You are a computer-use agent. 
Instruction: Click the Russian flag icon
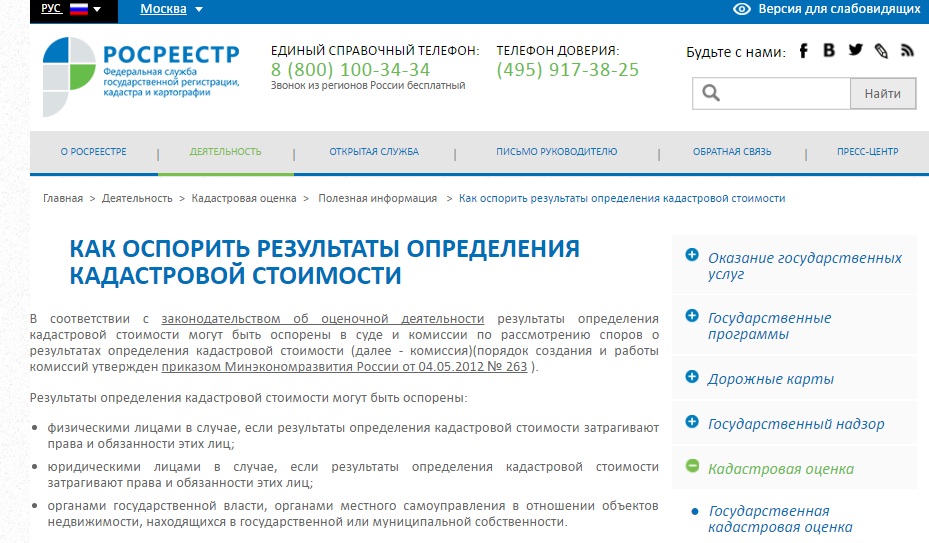(x=79, y=9)
